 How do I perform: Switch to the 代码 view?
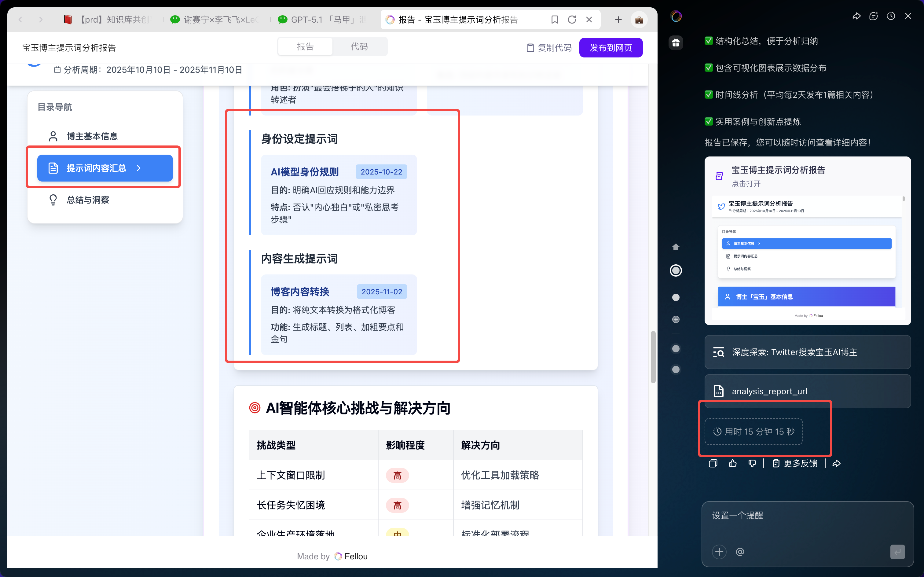(x=359, y=46)
